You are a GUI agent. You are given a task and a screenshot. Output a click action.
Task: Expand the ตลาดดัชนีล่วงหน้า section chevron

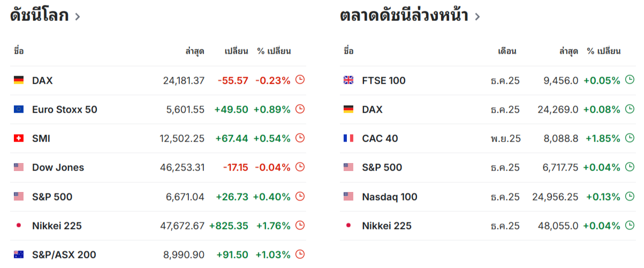click(477, 17)
